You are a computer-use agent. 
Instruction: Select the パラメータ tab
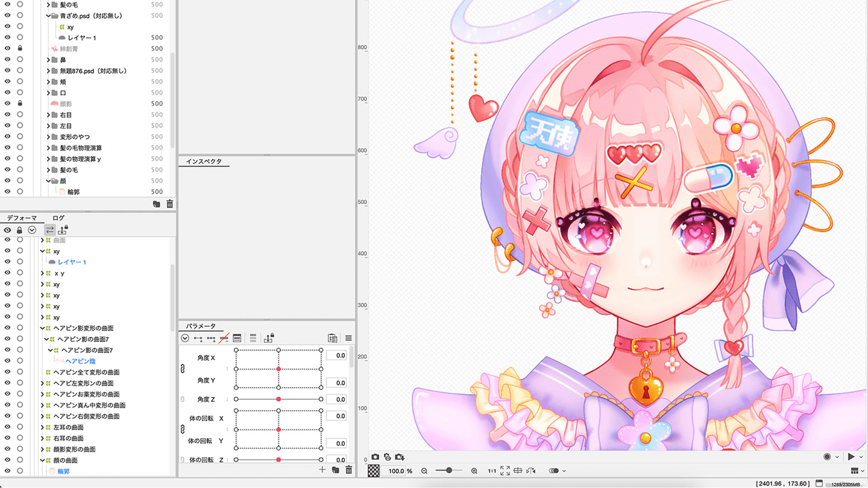[201, 326]
